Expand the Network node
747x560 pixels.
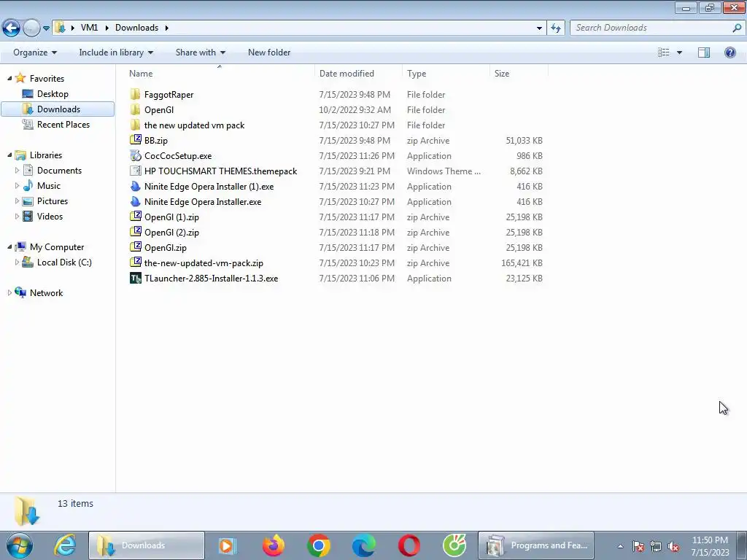pos(9,293)
